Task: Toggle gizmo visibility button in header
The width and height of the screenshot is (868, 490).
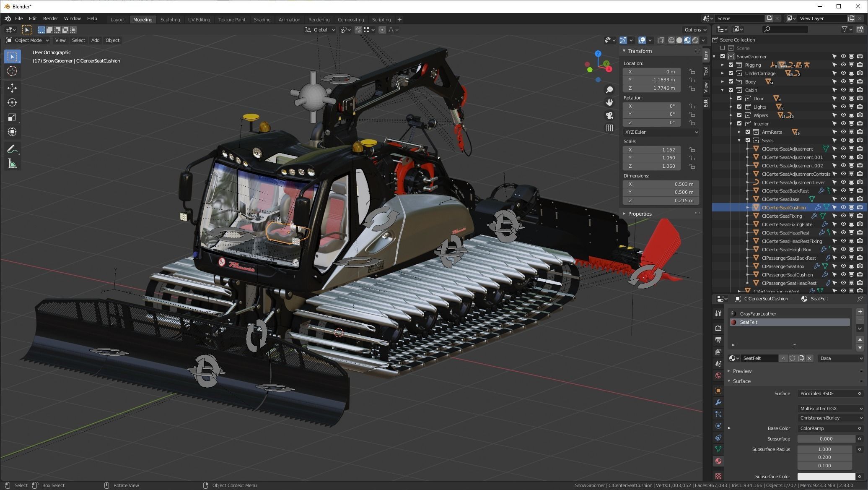Action: click(x=624, y=40)
